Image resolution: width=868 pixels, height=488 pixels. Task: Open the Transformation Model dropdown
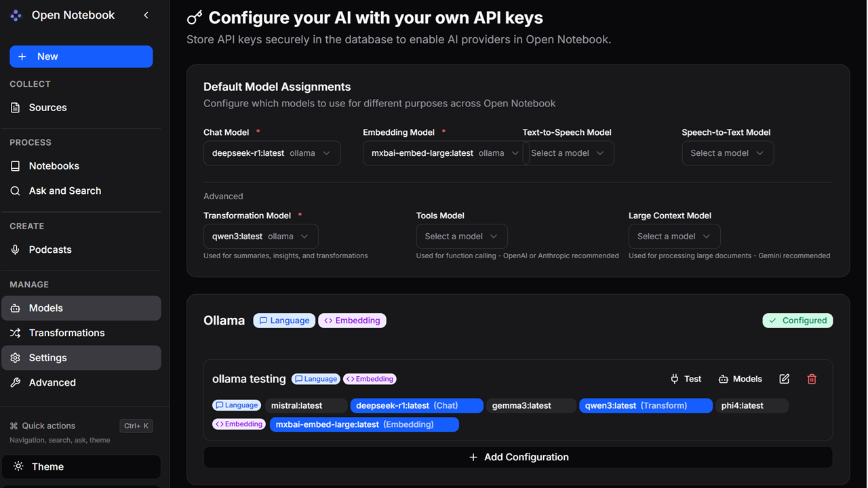coord(261,237)
